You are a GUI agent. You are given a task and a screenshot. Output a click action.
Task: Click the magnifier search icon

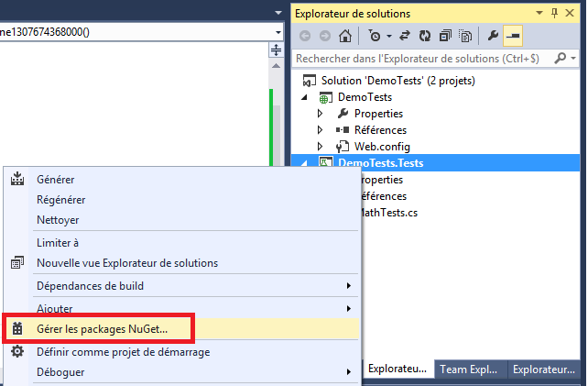coord(560,58)
